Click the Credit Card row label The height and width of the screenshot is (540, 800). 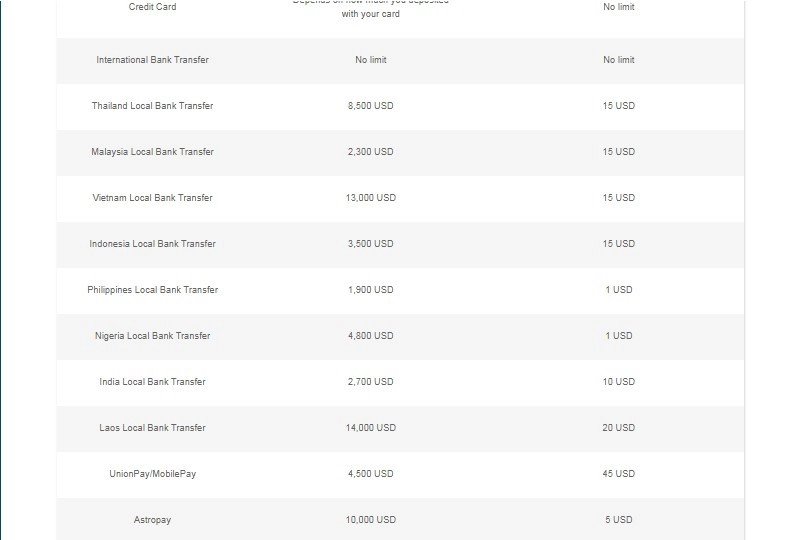click(152, 7)
